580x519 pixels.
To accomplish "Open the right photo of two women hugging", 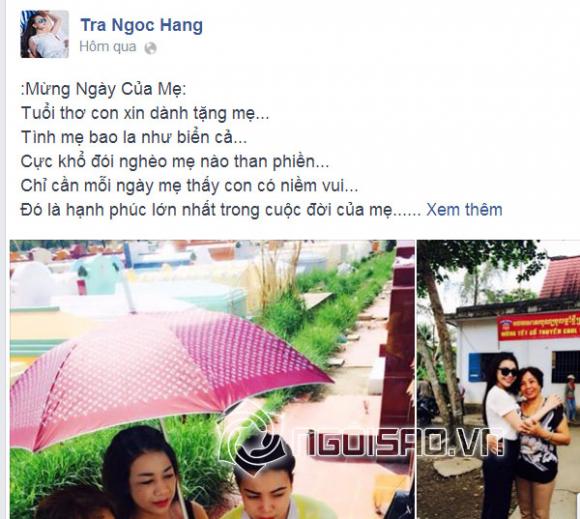I will click(498, 379).
